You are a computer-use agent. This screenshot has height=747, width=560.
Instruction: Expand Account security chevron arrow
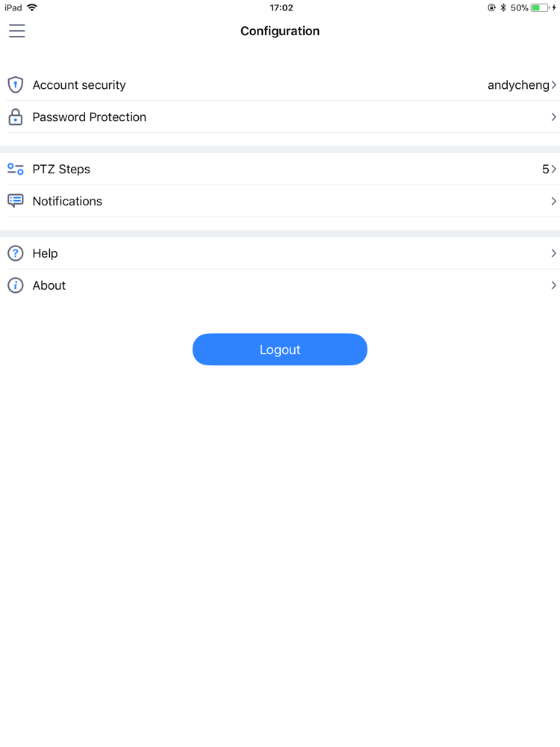554,85
